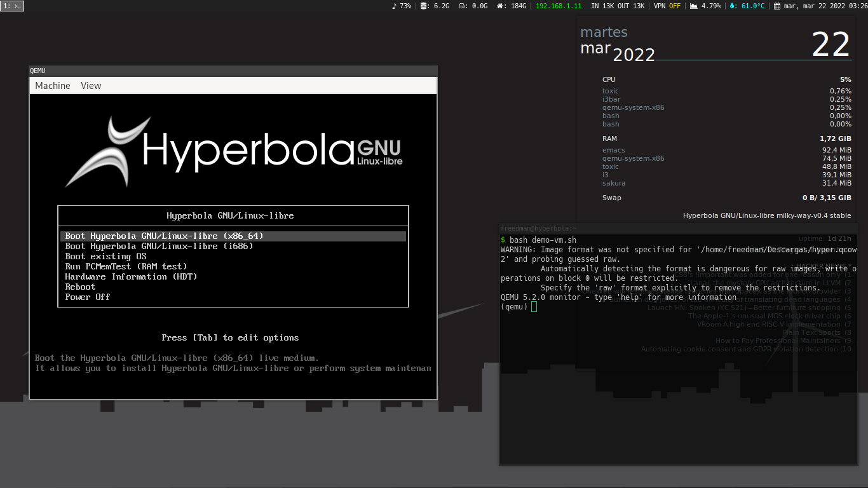868x488 pixels.
Task: Click the 'Boot the Hyperbola' description line
Action: (177, 358)
